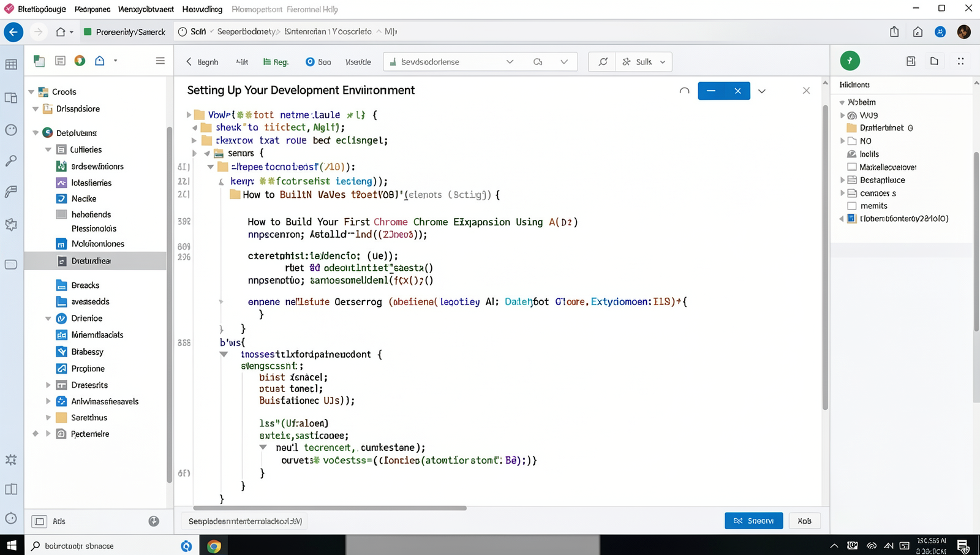Click the Windows Start button
The width and height of the screenshot is (980, 555).
[12, 545]
